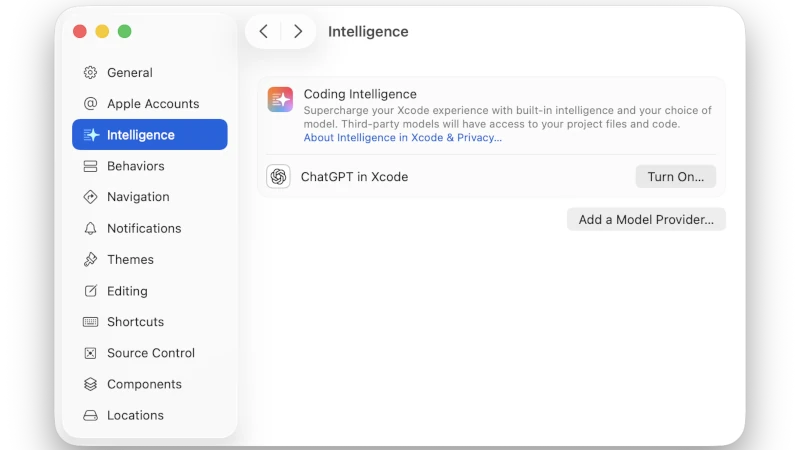Click the Shortcuts keyboard icon
The height and width of the screenshot is (450, 800).
point(90,322)
